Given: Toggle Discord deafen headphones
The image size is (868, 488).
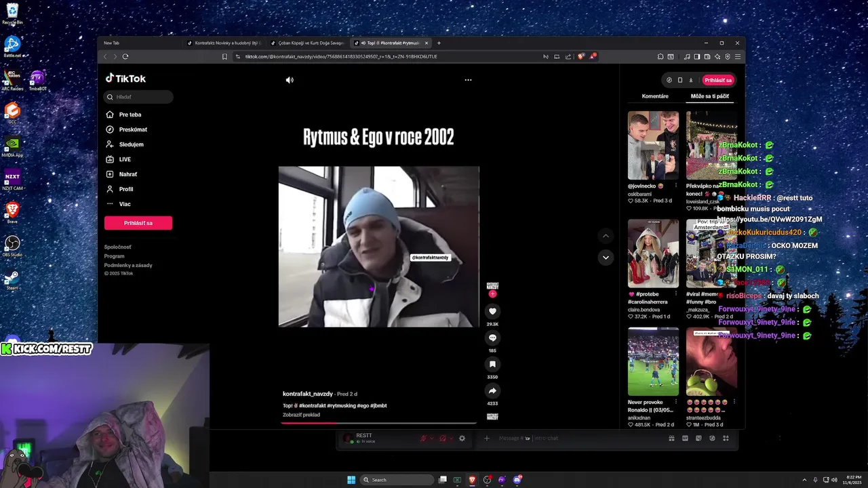Looking at the screenshot, I should pos(443,439).
